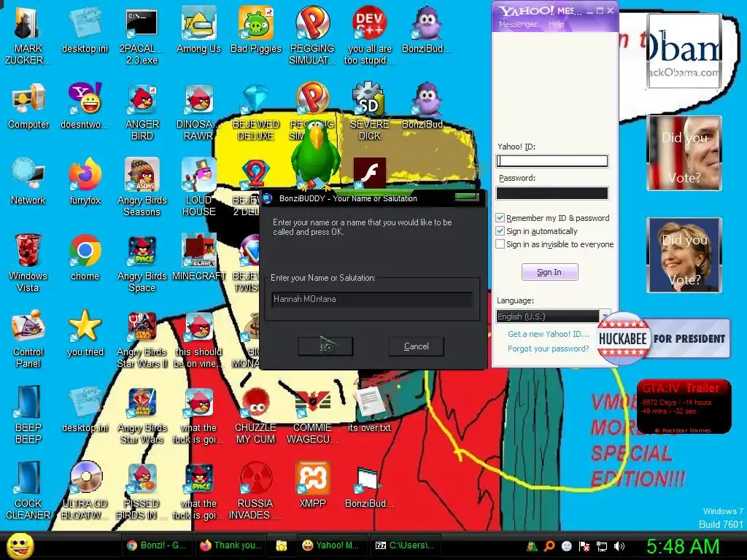Open the folder icon on the taskbar
This screenshot has height=560, width=747.
282,545
